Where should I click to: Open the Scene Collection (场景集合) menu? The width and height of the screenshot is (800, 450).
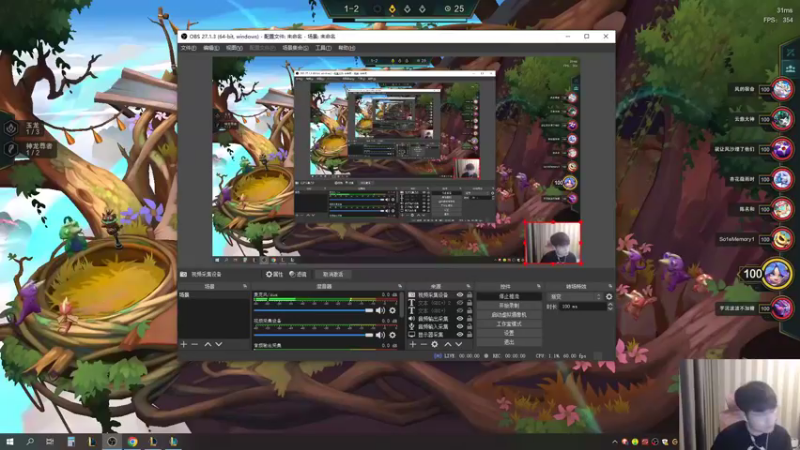[x=295, y=48]
